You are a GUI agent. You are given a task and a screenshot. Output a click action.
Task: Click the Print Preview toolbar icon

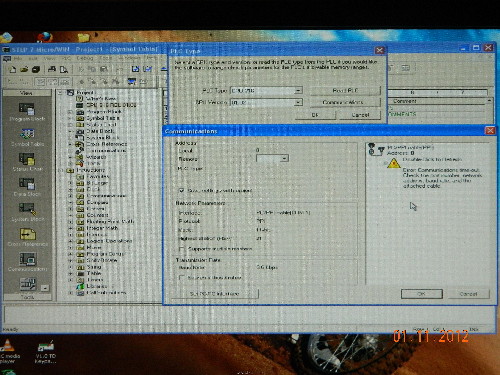click(x=63, y=69)
